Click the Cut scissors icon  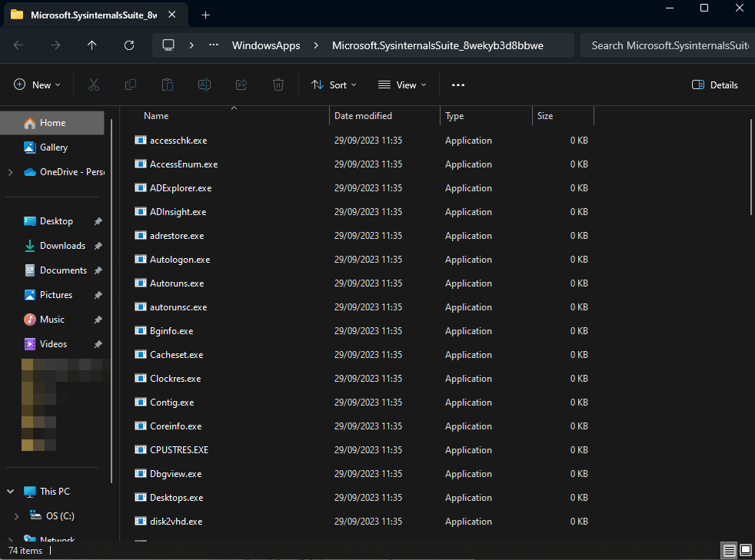pyautogui.click(x=93, y=85)
